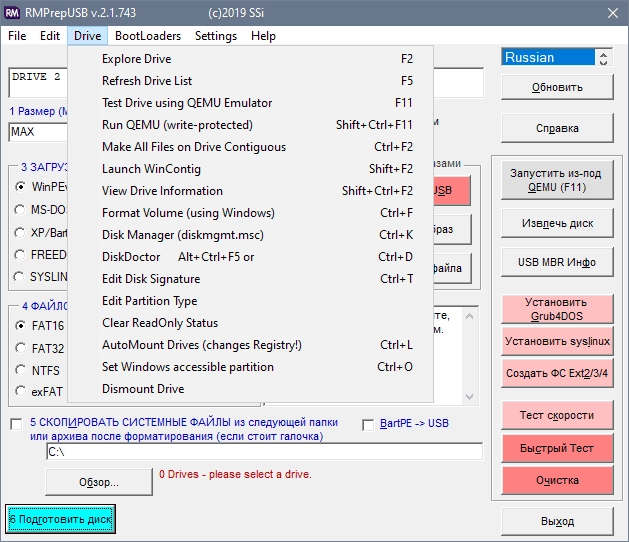Screen dimensions: 629x542
Task: Select Format Volume (using Windows)
Action: [x=251, y=213]
